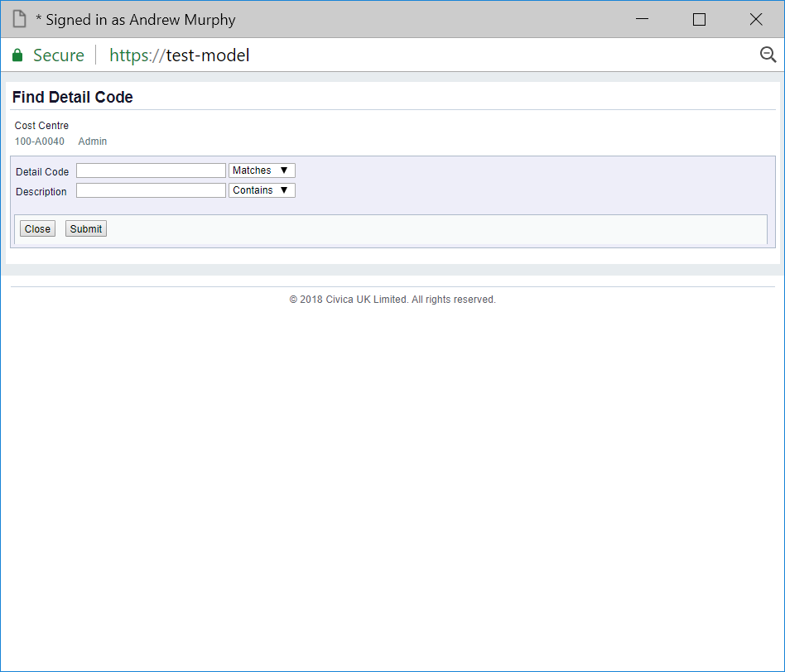Click the page document icon in title bar
The height and width of the screenshot is (672, 785).
pos(20,19)
